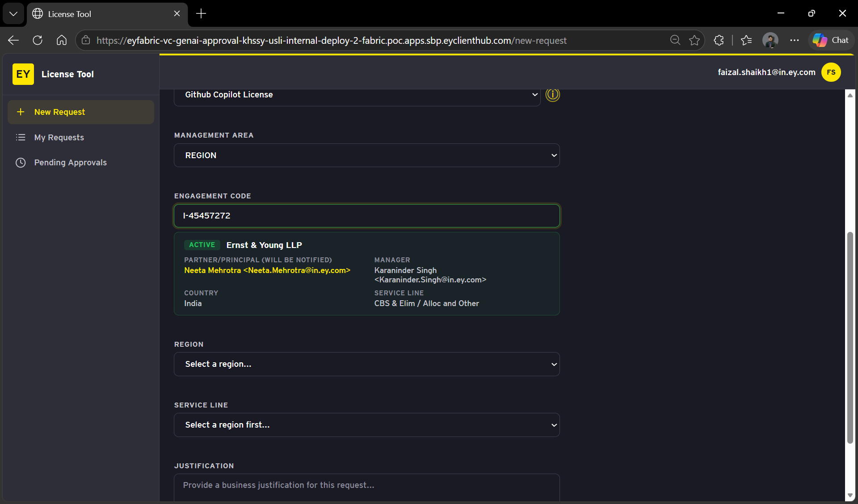Open the tab search dropdown
This screenshot has width=858, height=504.
coord(13,14)
